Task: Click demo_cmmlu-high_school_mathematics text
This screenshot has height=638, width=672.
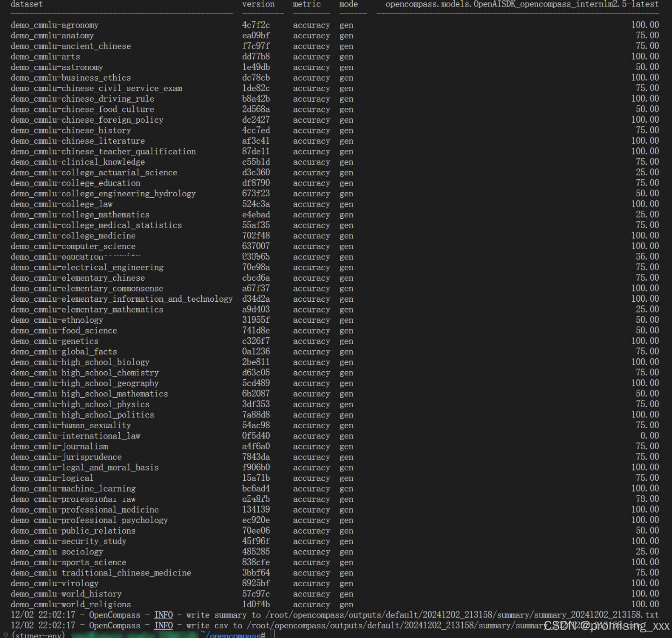Action: point(89,394)
